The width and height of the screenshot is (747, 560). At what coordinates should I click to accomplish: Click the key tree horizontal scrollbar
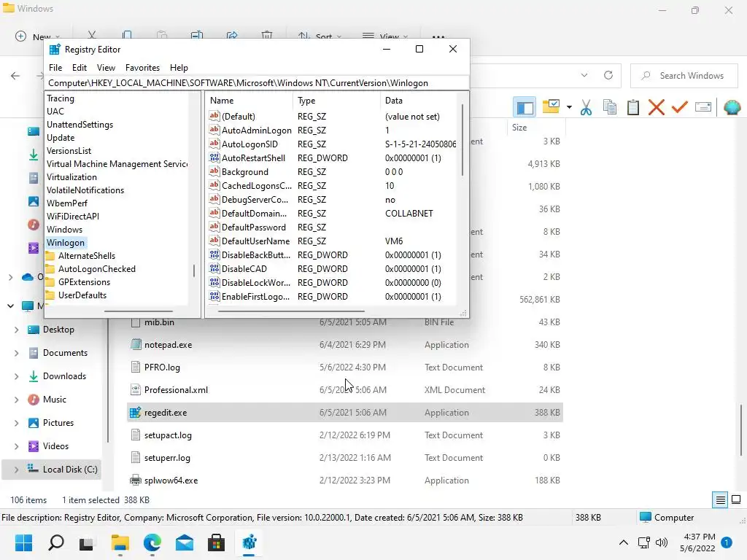coord(138,311)
